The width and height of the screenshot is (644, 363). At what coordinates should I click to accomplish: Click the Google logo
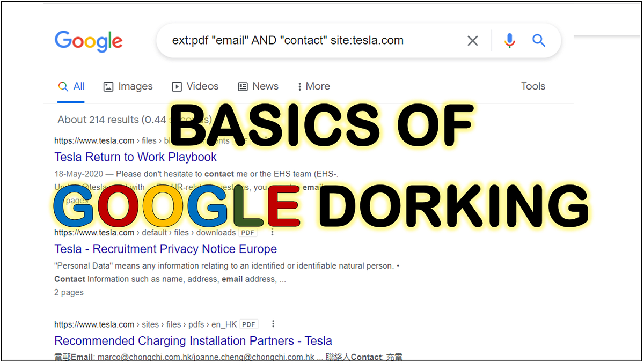(x=88, y=41)
